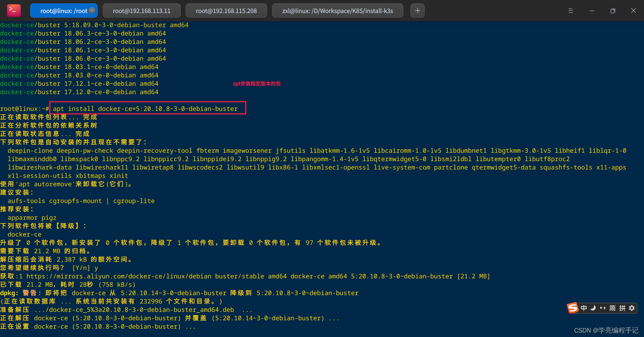Switch simplified/traditional via 简 button
Screen dimensions: 644x337
point(612,308)
